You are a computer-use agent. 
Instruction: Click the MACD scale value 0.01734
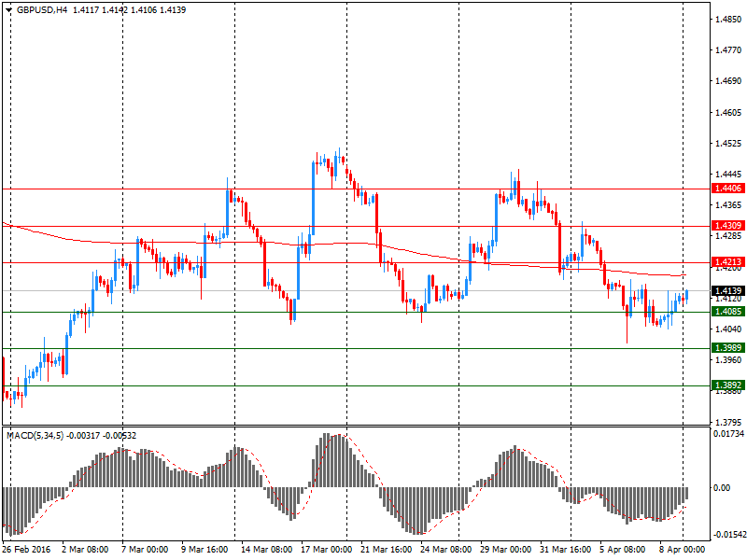click(728, 433)
